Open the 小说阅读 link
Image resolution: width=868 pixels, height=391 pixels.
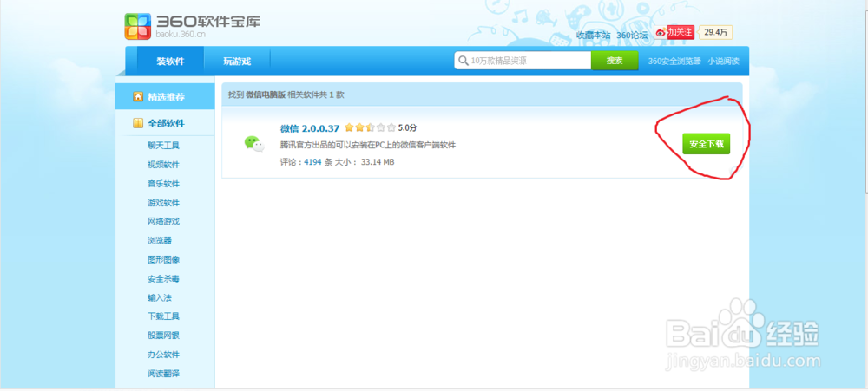(x=723, y=61)
